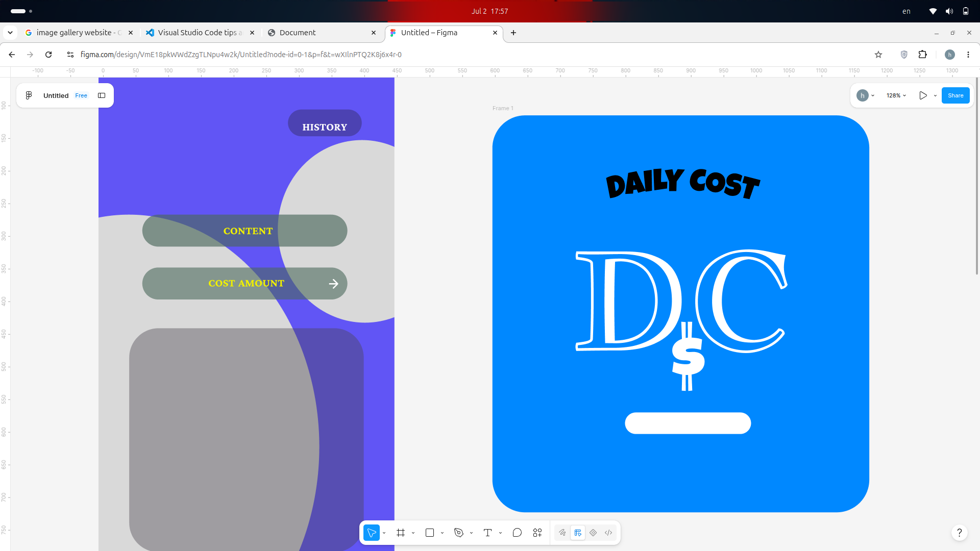Image resolution: width=980 pixels, height=551 pixels.
Task: Click the address bar URL
Action: point(241,55)
